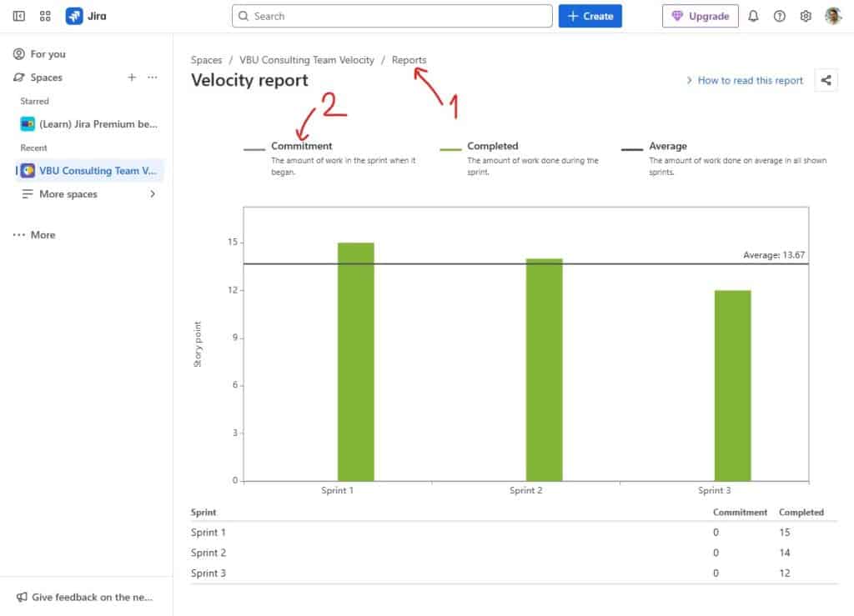Expand How to read this report
The image size is (854, 616).
(744, 80)
